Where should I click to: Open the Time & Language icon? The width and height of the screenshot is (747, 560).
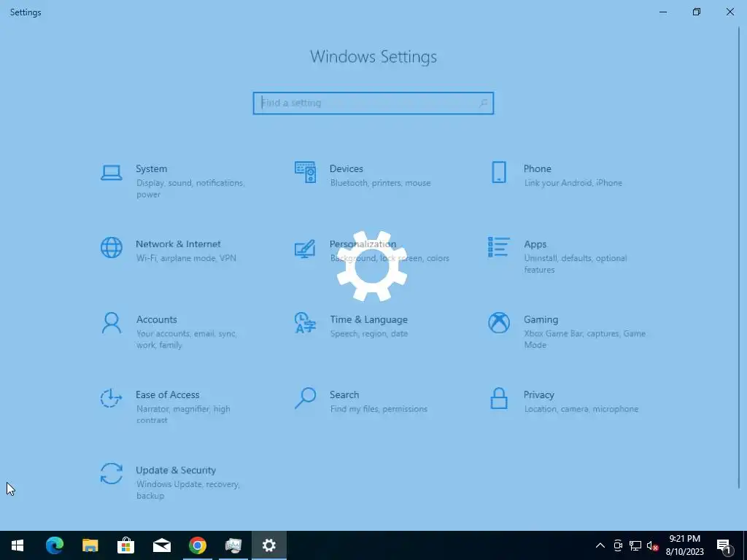[305, 323]
